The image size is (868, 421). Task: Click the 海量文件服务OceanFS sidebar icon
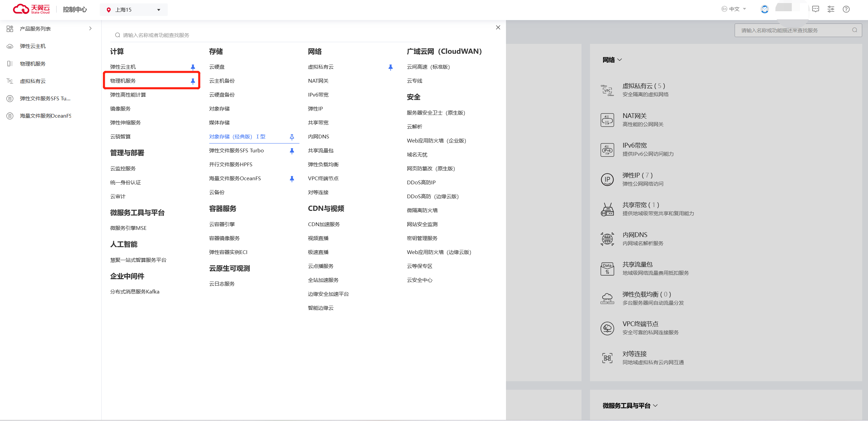click(x=10, y=116)
